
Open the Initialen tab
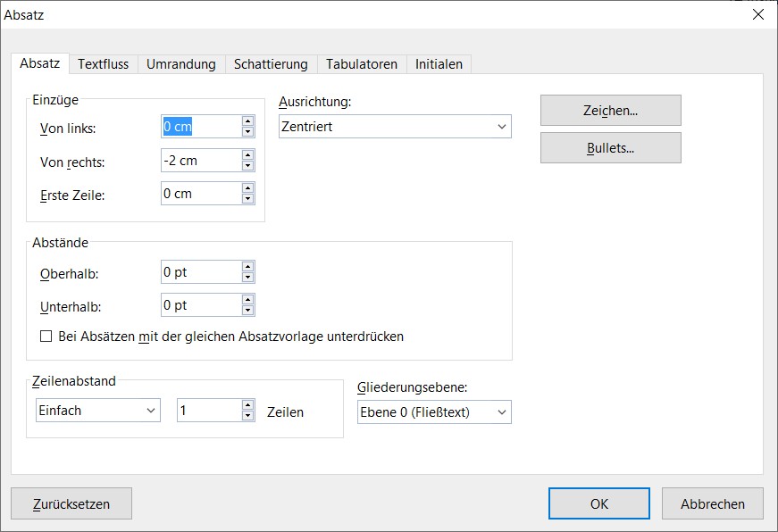[x=439, y=64]
